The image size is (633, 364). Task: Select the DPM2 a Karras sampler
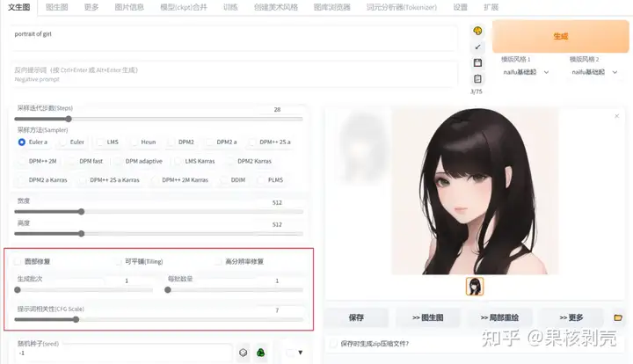coord(43,180)
